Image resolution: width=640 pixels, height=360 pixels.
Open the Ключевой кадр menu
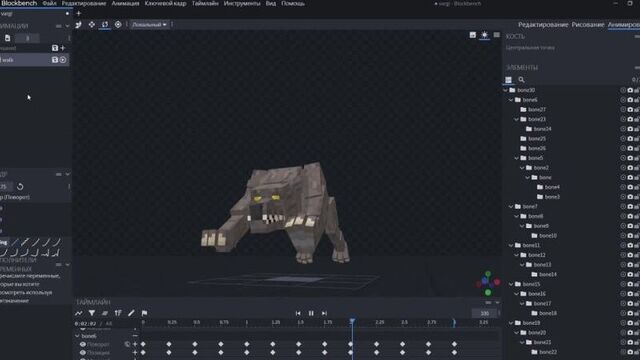(x=165, y=3)
